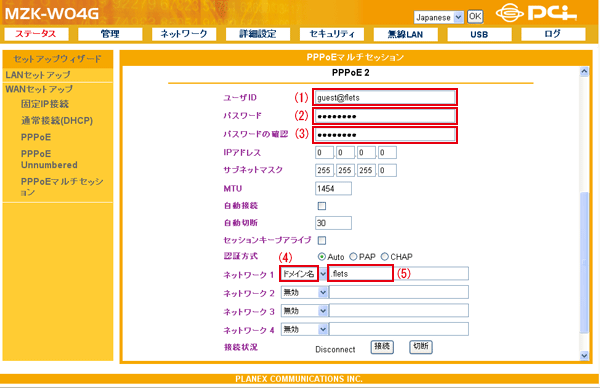
Task: Expand the ネットワーク 1 type dropdown
Action: (304, 274)
